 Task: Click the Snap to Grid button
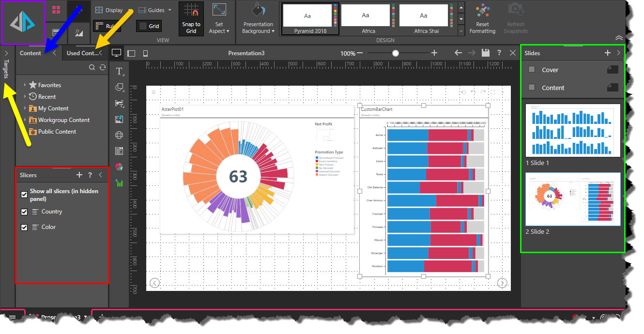pos(191,19)
